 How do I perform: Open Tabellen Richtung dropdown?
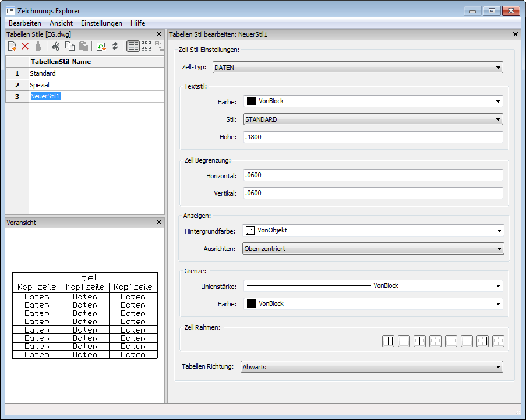click(372, 367)
